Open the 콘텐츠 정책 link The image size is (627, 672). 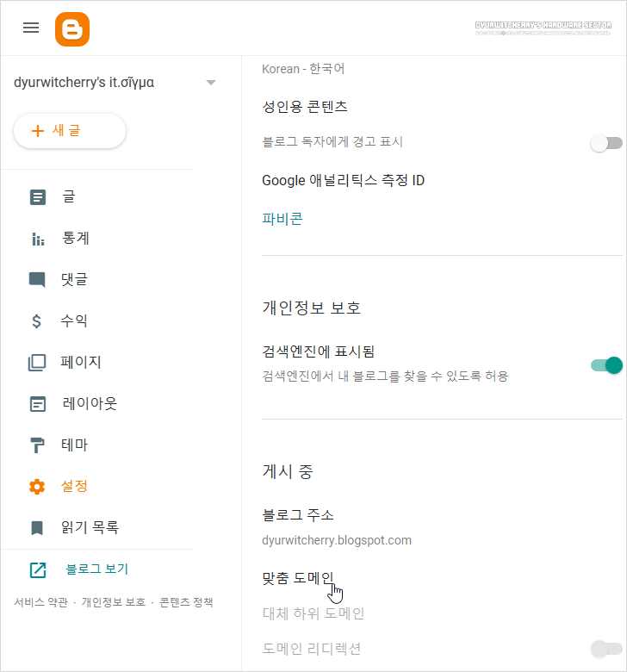coord(186,602)
